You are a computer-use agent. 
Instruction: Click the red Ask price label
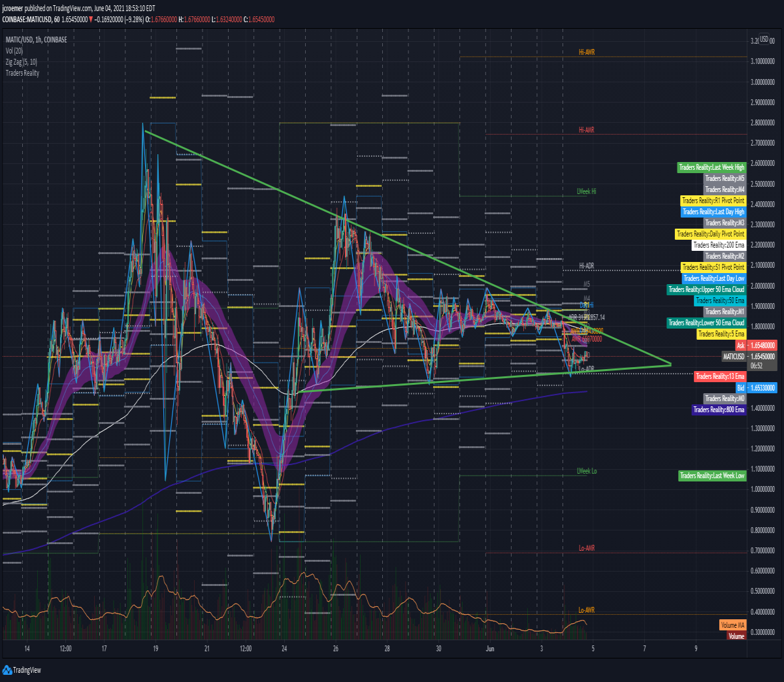[756, 345]
